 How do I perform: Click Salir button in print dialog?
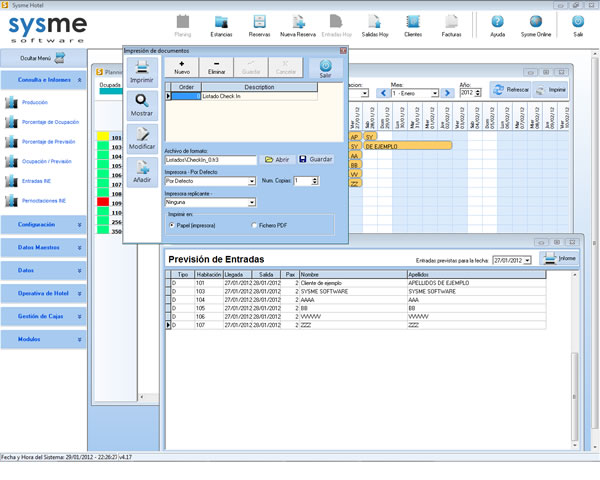pos(325,69)
